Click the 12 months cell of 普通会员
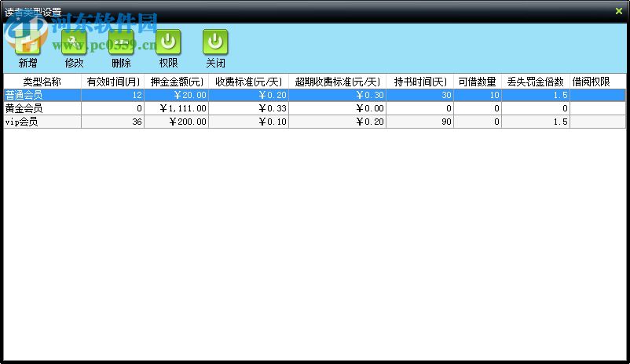 click(113, 95)
